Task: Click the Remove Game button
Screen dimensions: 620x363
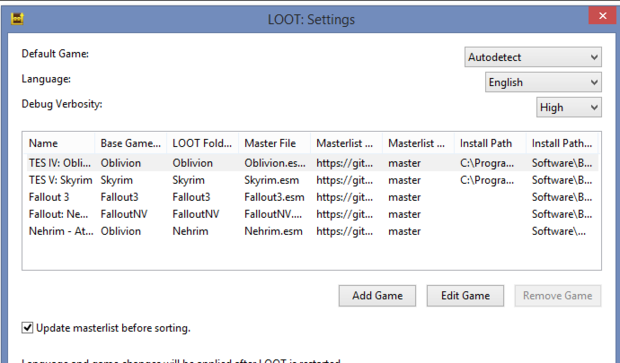Action: coord(558,296)
